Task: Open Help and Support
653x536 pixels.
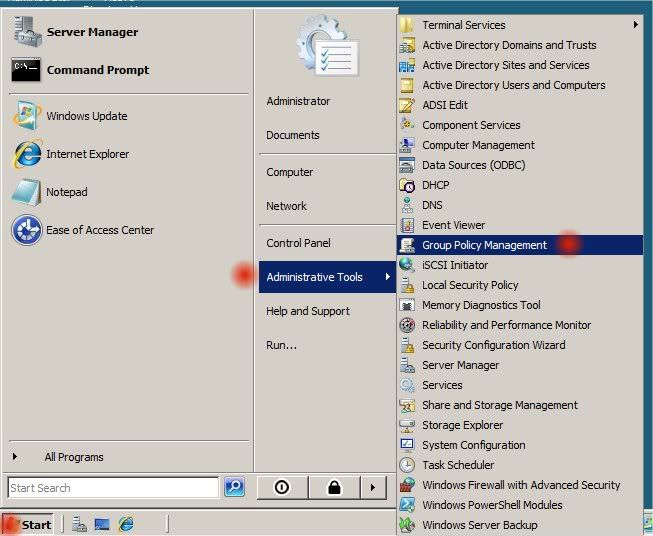Action: pos(308,311)
